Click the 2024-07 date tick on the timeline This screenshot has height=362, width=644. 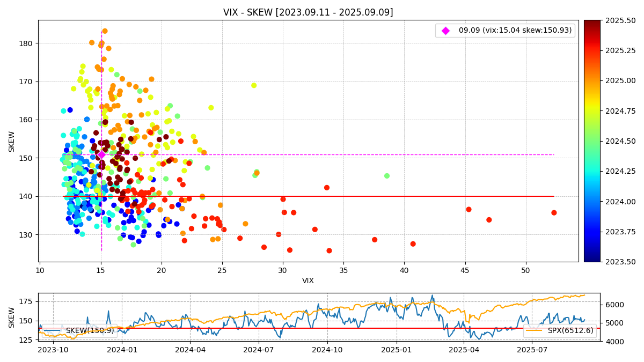259,350
